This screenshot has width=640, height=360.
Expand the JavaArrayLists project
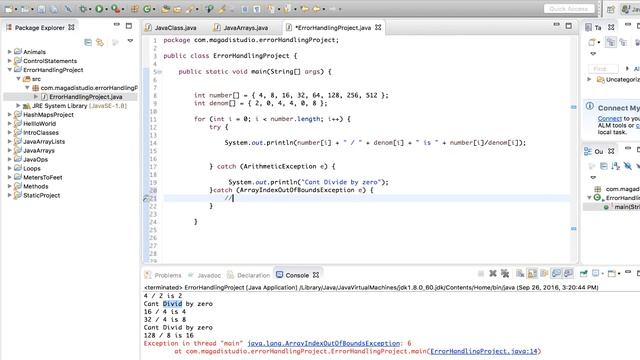click(9, 142)
